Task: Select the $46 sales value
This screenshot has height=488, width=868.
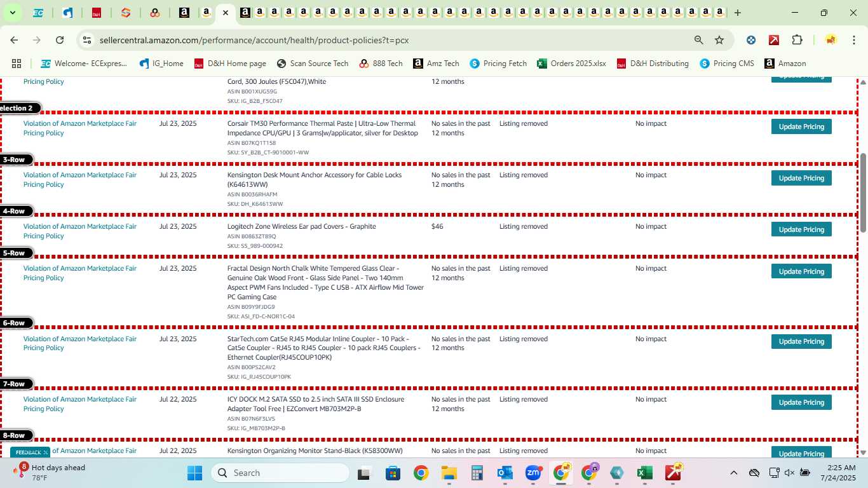Action: coord(437,226)
